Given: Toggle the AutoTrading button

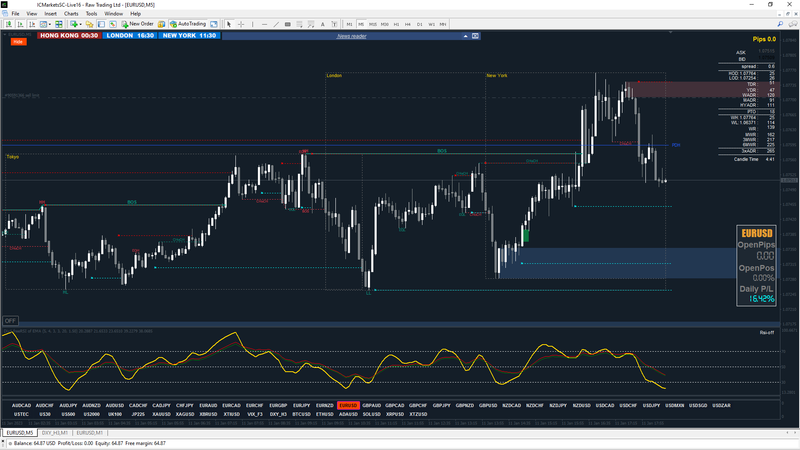Looking at the screenshot, I should pos(188,24).
